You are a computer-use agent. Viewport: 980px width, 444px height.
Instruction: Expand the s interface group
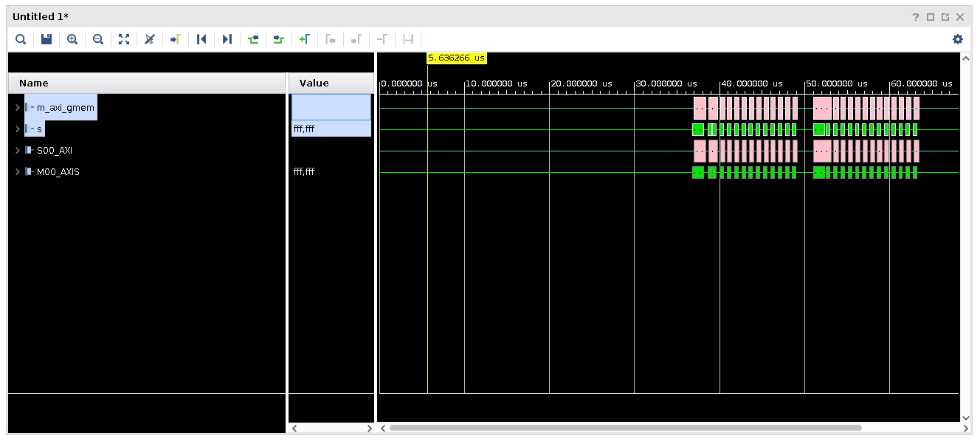(x=17, y=129)
